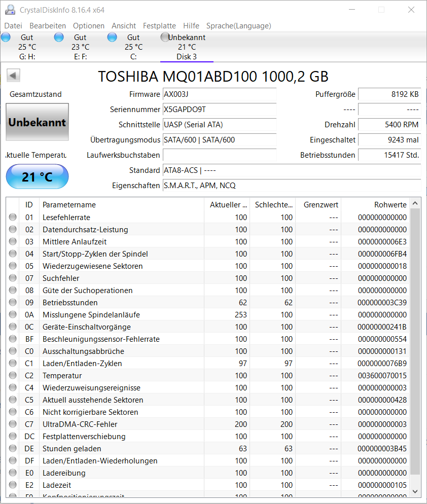
Task: Click status dot for Stunden geladen row
Action: pos(13,448)
